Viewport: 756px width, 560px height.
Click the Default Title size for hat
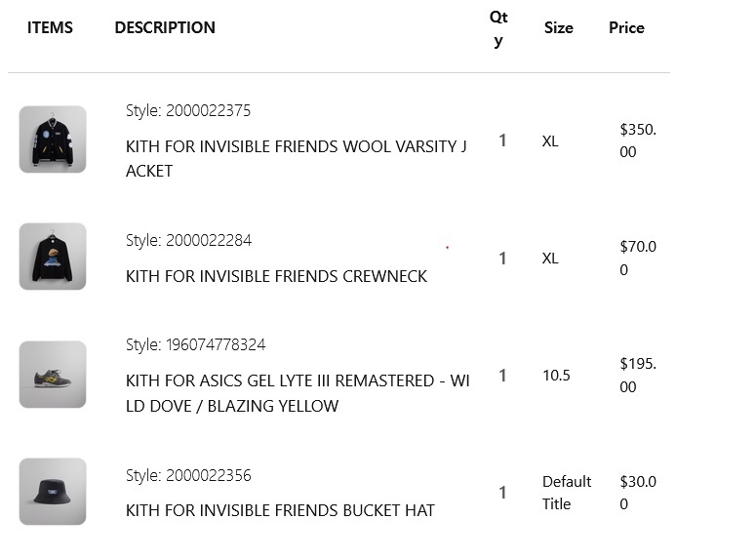(x=567, y=493)
